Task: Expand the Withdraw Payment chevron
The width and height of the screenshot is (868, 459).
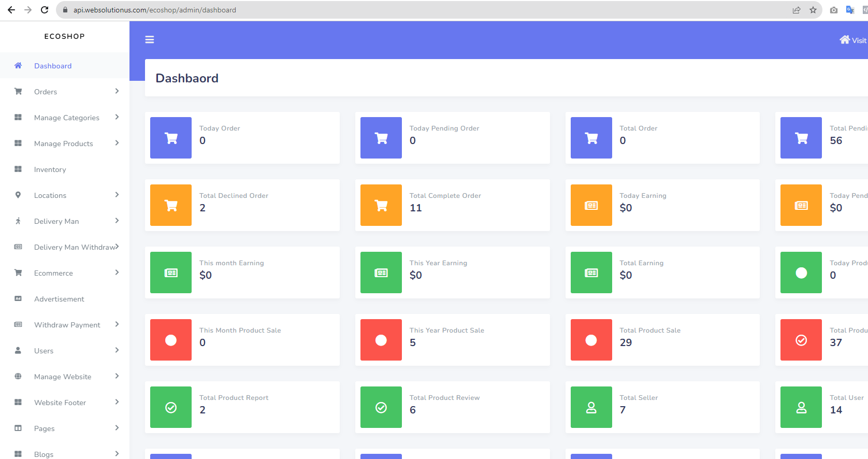Action: click(117, 324)
